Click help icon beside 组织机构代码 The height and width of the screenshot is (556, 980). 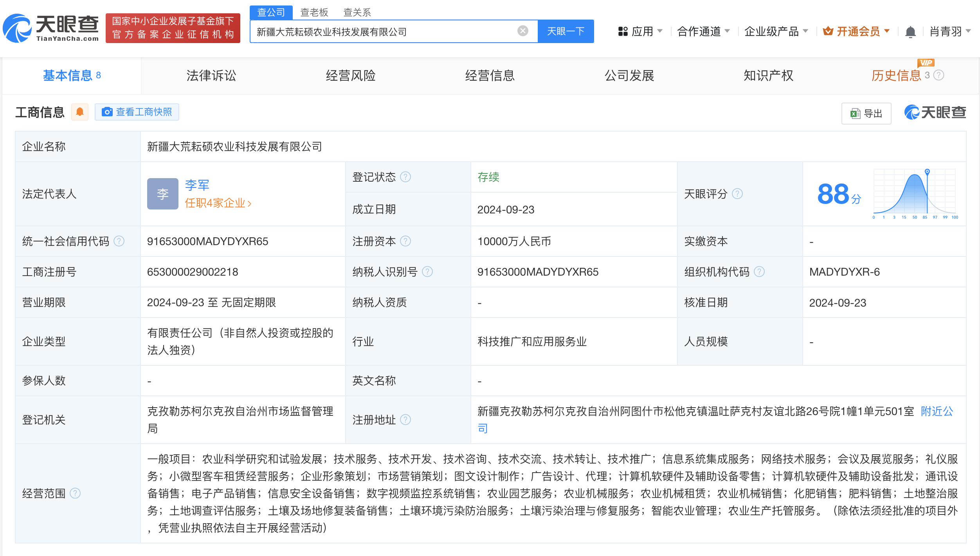[759, 272]
